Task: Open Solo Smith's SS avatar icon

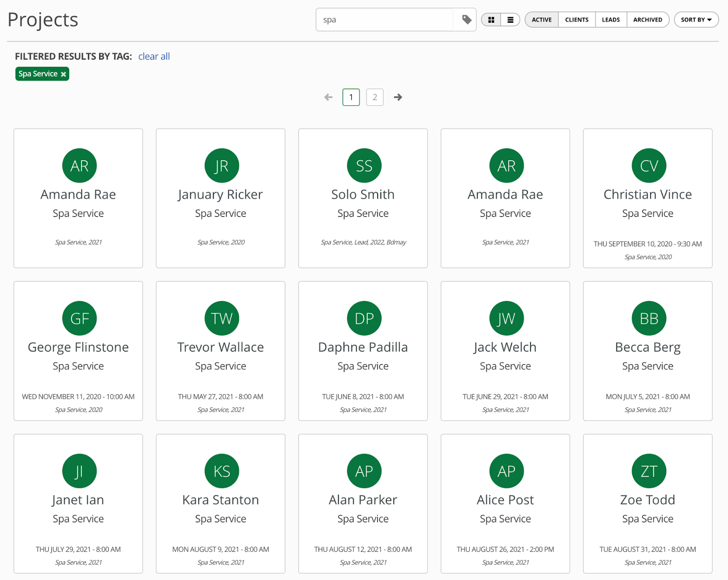Action: click(364, 166)
